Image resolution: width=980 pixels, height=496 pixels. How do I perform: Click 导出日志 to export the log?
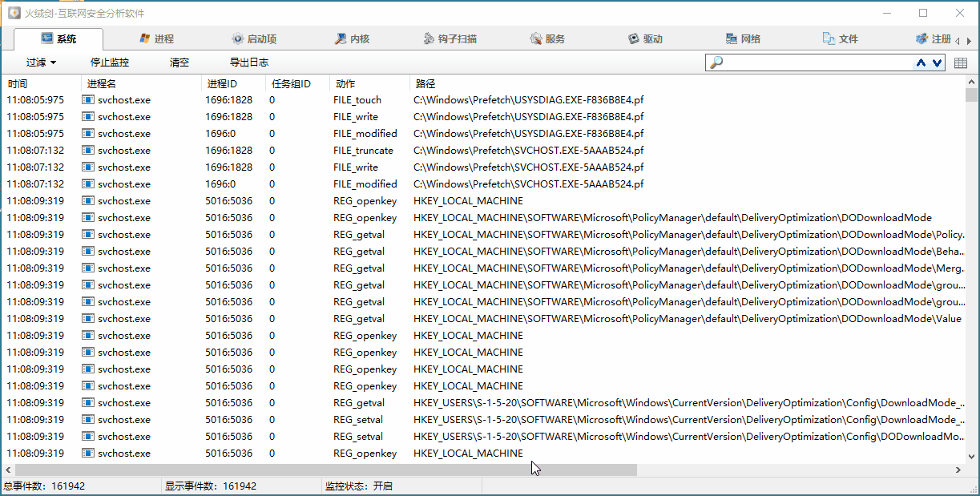click(x=249, y=63)
